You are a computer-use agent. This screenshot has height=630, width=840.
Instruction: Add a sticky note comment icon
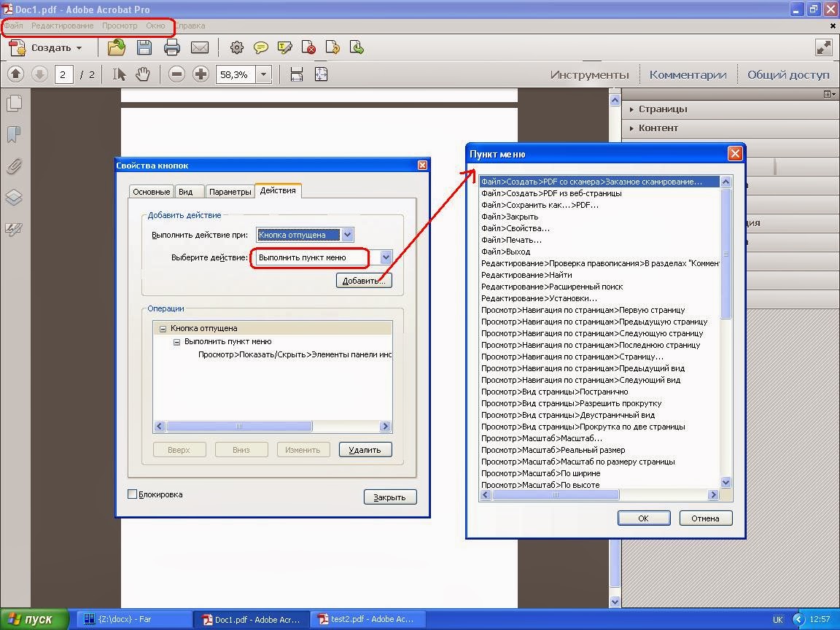[261, 48]
